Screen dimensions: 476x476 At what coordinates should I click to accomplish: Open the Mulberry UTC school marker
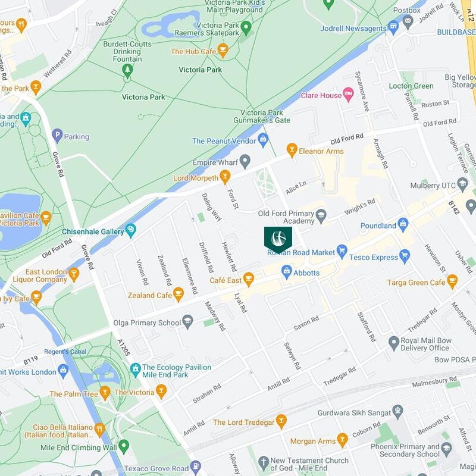[462, 184]
